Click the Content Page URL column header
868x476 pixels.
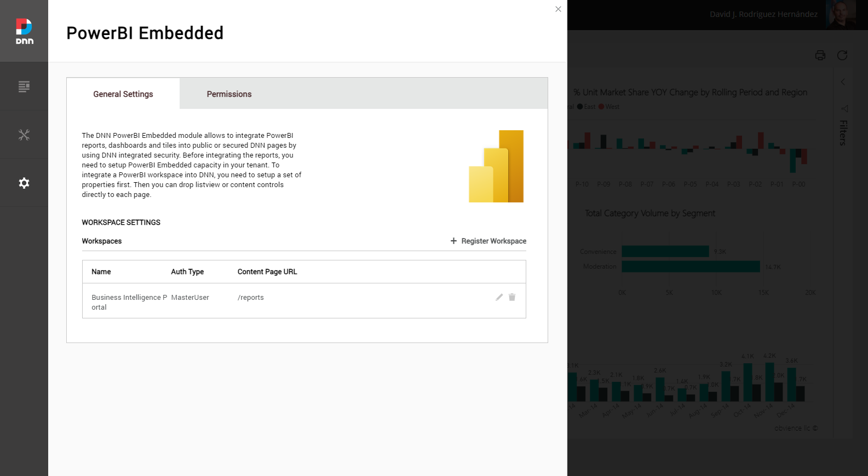pyautogui.click(x=267, y=272)
